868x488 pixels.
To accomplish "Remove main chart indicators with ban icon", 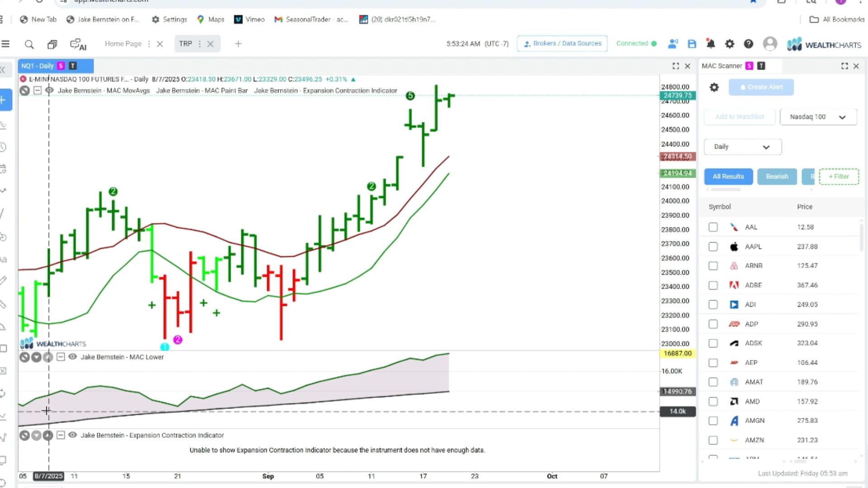I will pyautogui.click(x=24, y=90).
